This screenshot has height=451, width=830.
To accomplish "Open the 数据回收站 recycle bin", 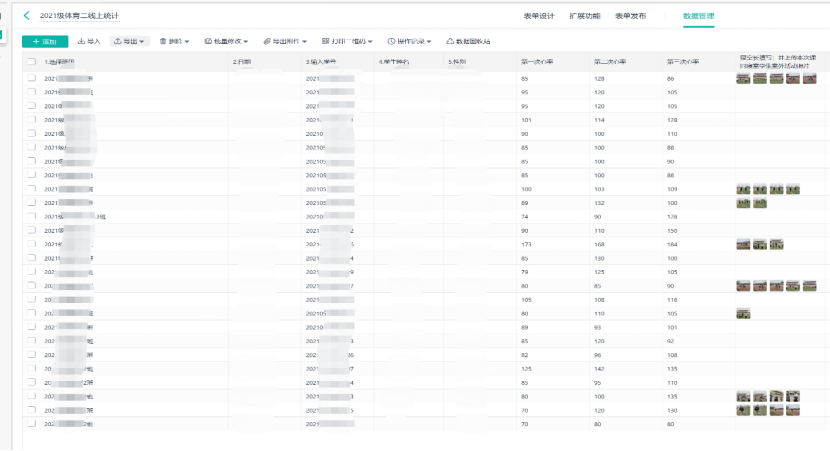I will (451, 42).
